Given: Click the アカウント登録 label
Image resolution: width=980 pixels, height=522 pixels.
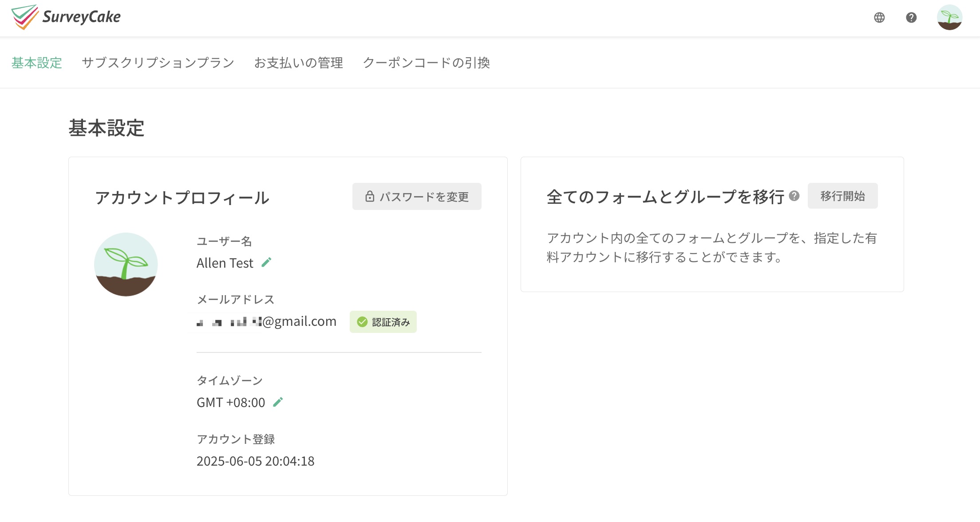Looking at the screenshot, I should [236, 439].
